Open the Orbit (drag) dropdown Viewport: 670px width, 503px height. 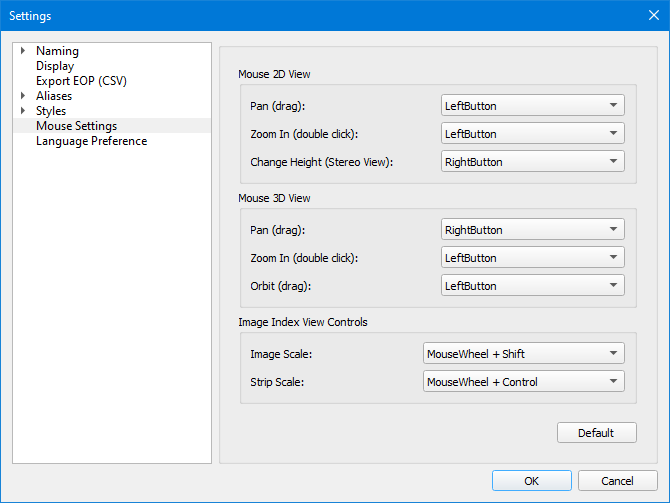(x=532, y=285)
